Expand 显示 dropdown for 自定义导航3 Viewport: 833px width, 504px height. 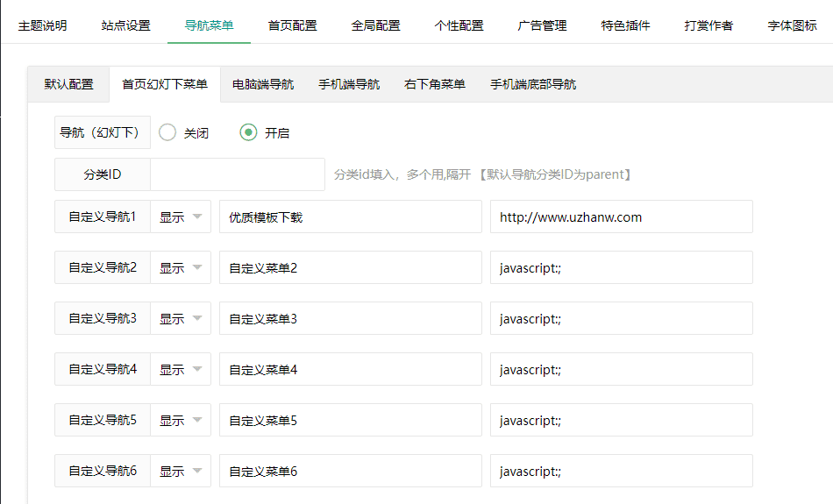tap(181, 319)
